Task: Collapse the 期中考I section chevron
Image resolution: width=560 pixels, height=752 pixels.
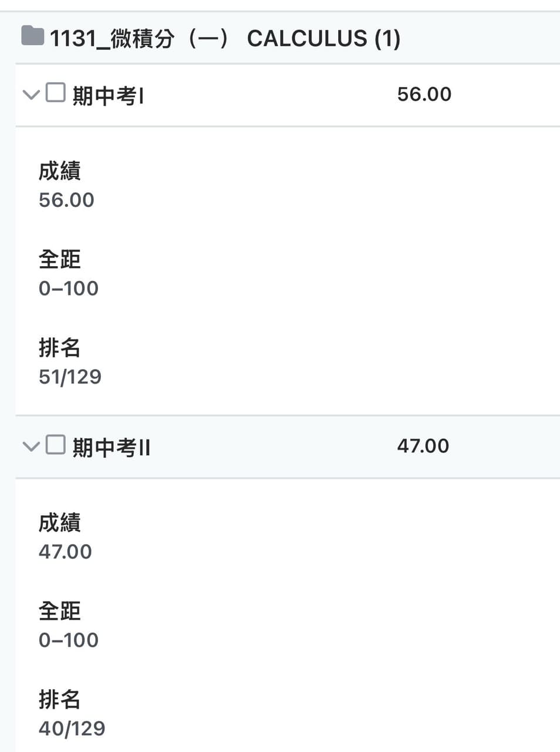Action: (31, 95)
